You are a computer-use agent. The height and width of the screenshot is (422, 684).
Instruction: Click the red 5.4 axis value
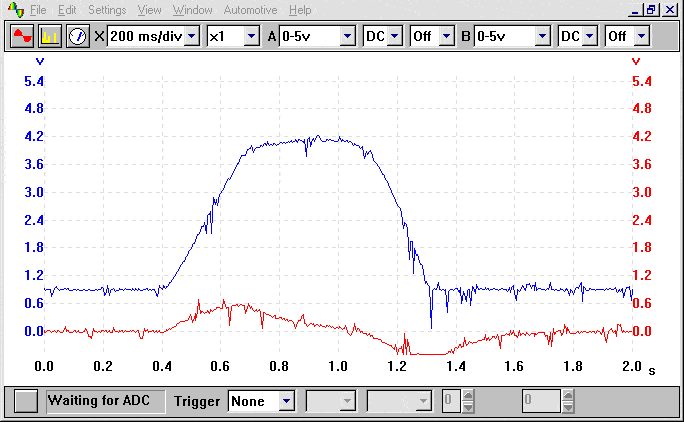642,81
